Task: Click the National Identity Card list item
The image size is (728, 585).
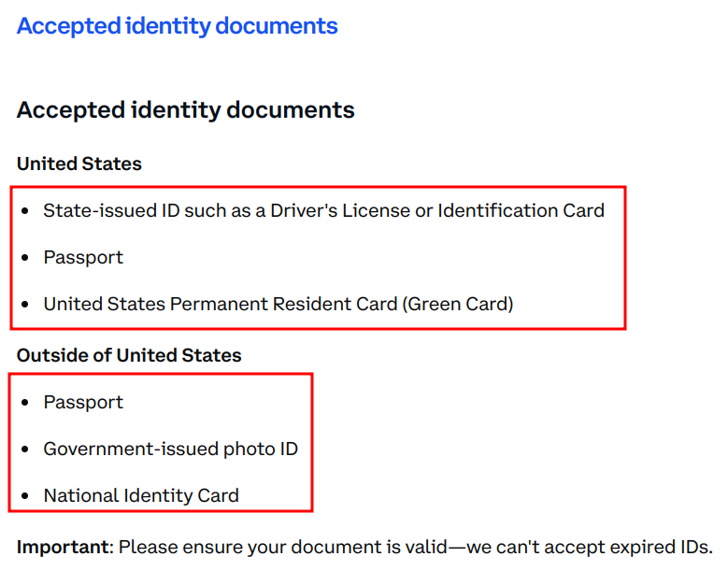Action: tap(141, 496)
